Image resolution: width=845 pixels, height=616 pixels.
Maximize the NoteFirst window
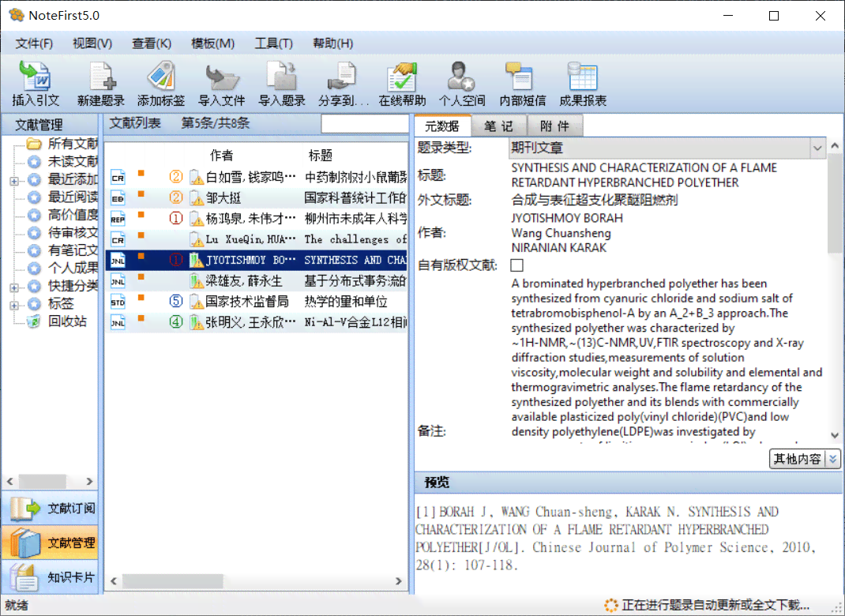[x=774, y=16]
